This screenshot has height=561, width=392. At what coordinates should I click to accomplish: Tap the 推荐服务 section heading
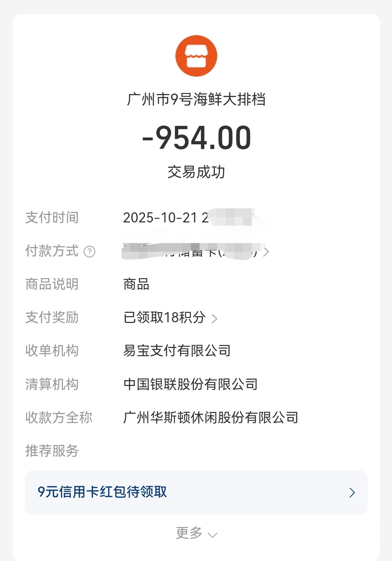(x=52, y=451)
